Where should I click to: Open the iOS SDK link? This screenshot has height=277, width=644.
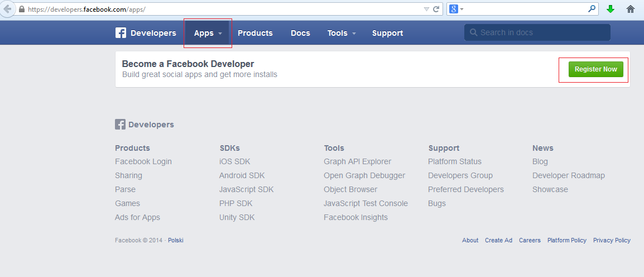pos(234,161)
